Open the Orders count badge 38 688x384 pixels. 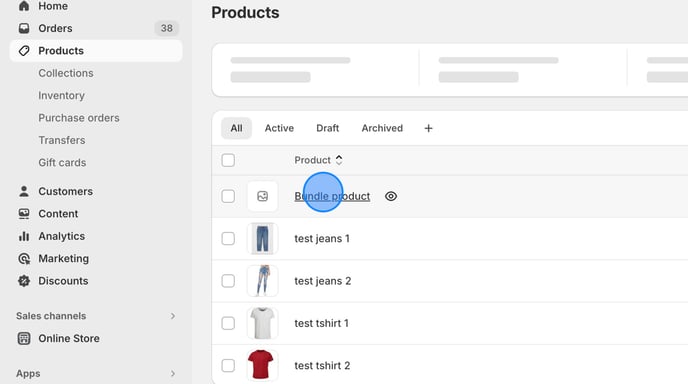(x=166, y=28)
